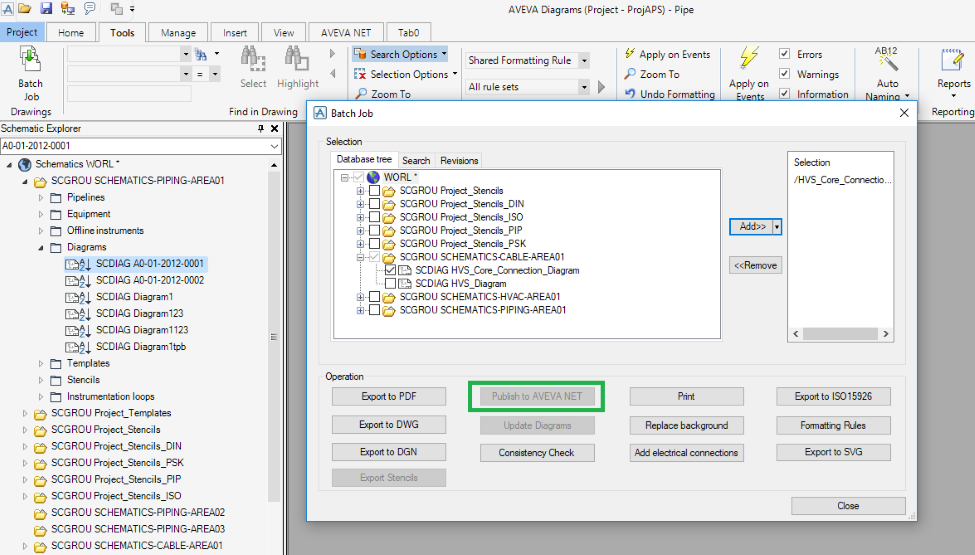Click the Export to PDF button
Viewport: 975px width, 555px height.
(x=389, y=397)
